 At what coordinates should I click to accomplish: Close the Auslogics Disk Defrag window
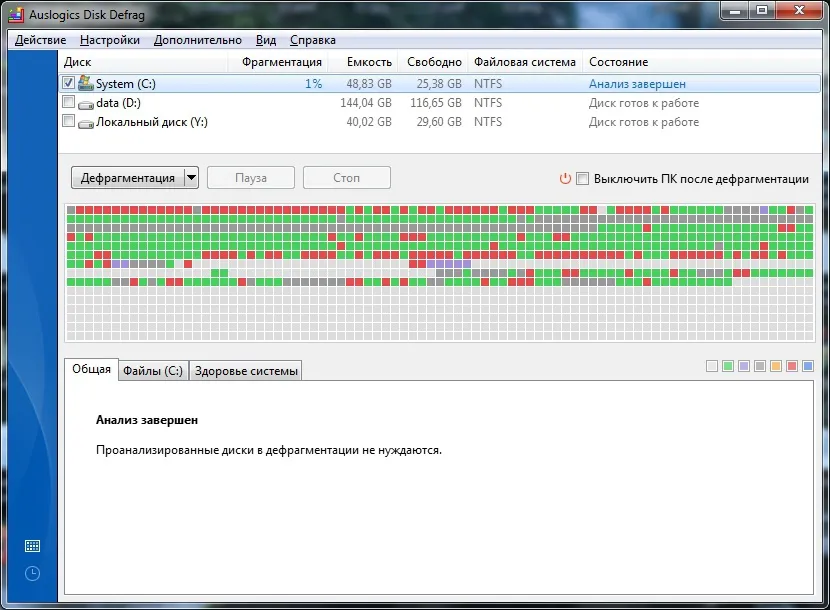pos(799,11)
